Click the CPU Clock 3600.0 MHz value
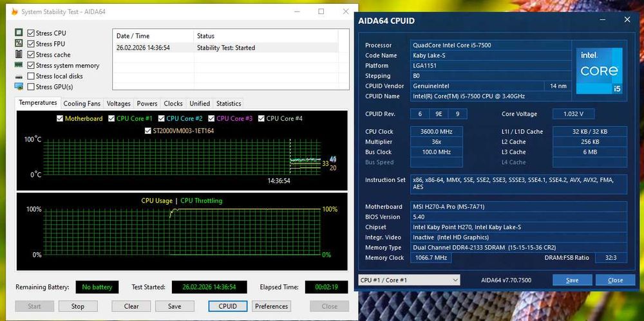Screen dimensions: 644x321 coord(437,132)
